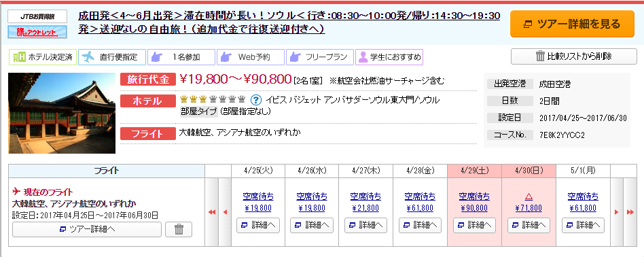The width and height of the screenshot is (644, 257).
Task: Click the 旅行代金 red label
Action: coord(149,80)
